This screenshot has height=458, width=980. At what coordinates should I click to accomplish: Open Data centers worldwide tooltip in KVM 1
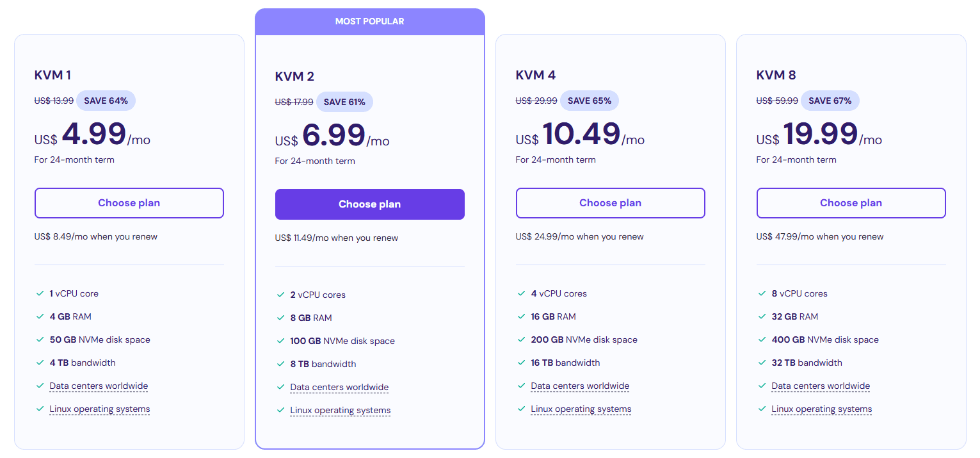(99, 386)
